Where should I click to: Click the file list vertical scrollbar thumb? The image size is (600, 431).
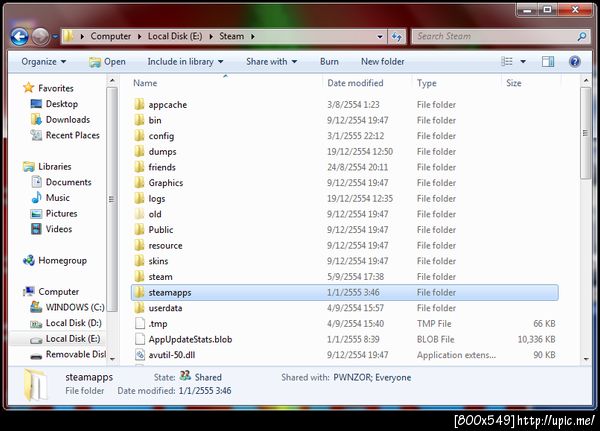click(x=585, y=133)
